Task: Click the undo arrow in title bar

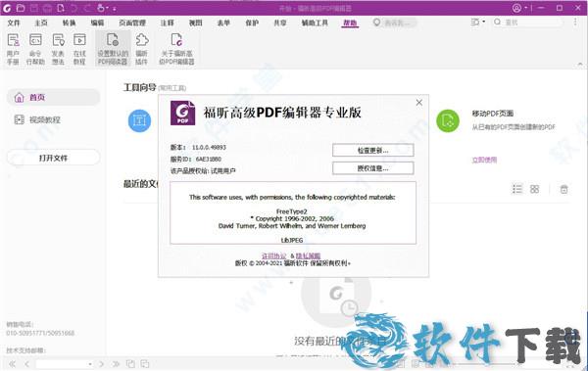Action: pos(73,8)
